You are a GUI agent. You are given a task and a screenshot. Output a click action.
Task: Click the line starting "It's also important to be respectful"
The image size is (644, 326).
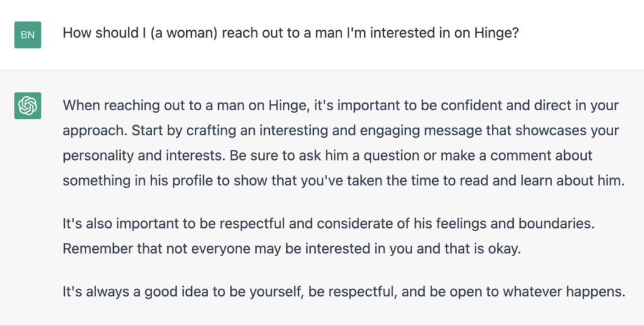pos(328,224)
